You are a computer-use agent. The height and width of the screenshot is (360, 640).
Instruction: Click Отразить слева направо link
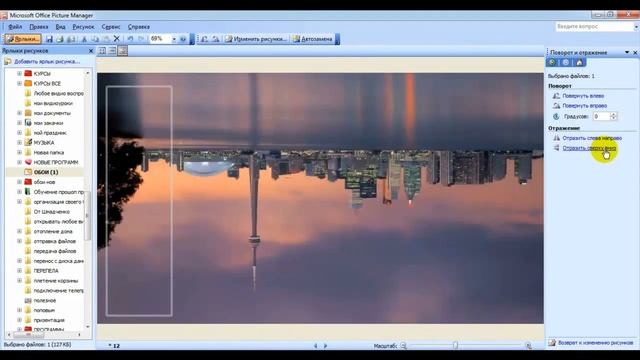(592, 138)
